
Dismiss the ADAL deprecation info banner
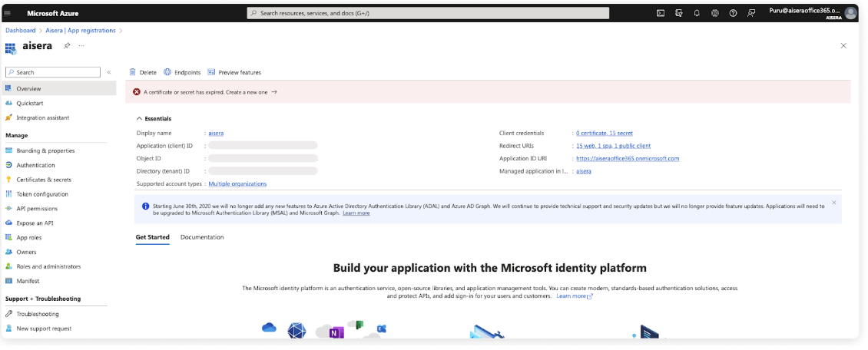833,203
